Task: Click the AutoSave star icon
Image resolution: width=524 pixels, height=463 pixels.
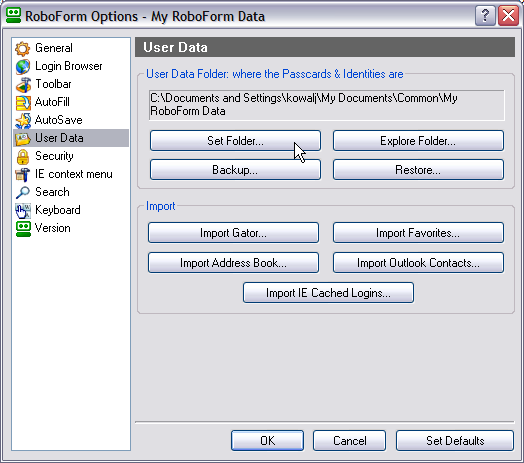Action: coord(23,121)
